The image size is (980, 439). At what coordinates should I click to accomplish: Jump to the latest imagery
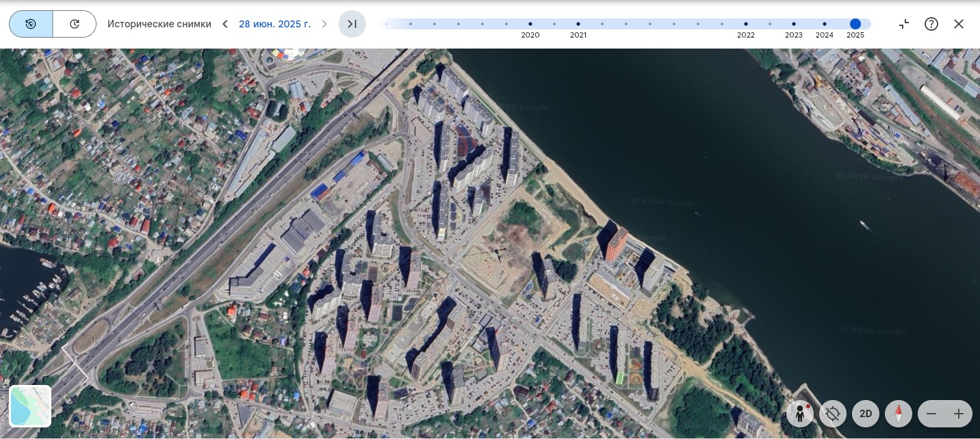352,24
